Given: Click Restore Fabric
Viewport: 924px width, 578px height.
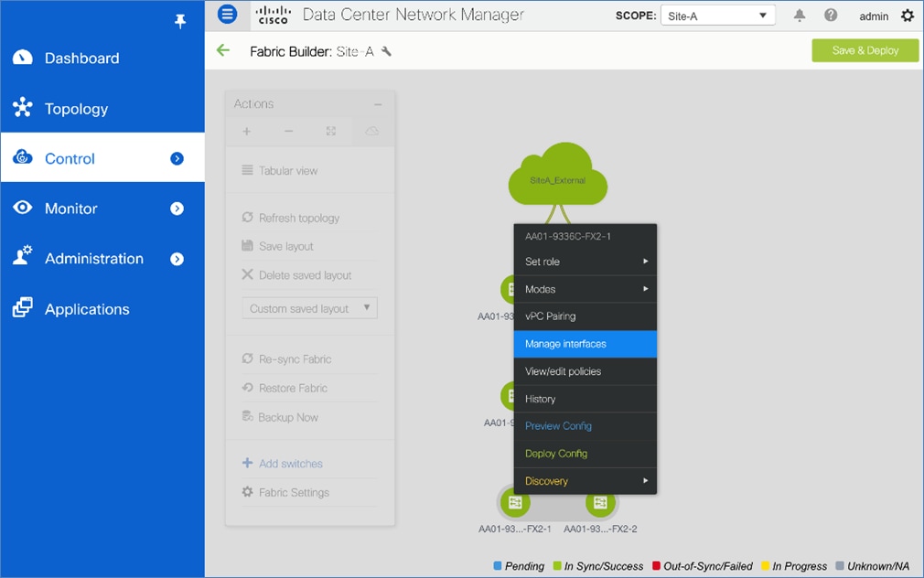Looking at the screenshot, I should tap(285, 389).
